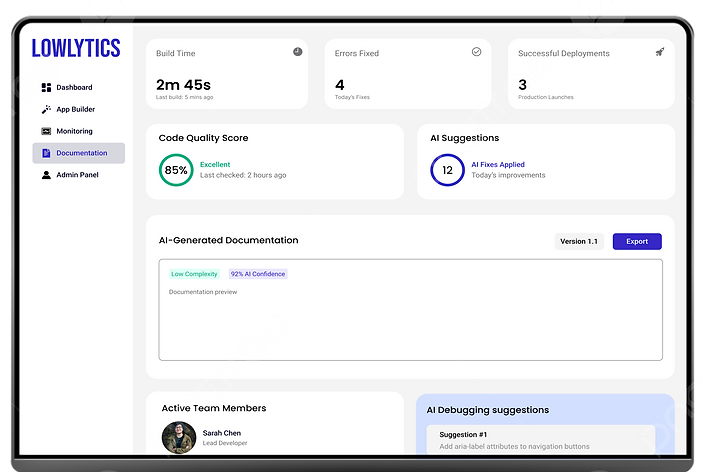Click the Export button
703x472 pixels.
(637, 242)
